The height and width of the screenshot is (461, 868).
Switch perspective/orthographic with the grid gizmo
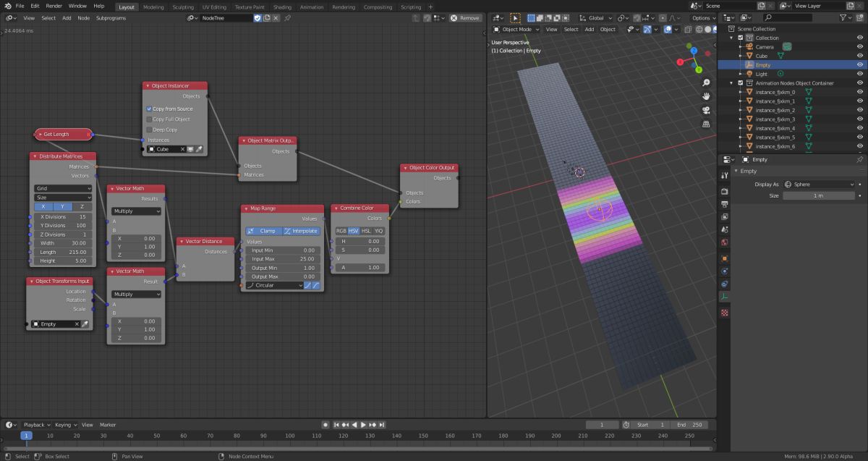point(705,124)
